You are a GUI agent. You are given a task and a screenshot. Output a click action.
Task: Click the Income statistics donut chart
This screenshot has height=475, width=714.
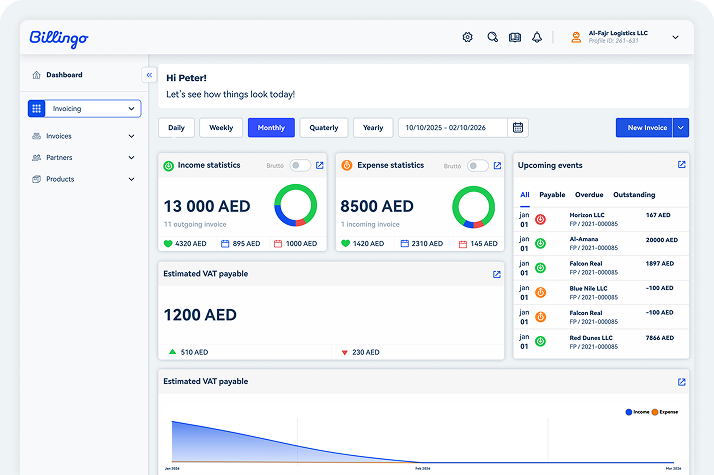pyautogui.click(x=296, y=207)
